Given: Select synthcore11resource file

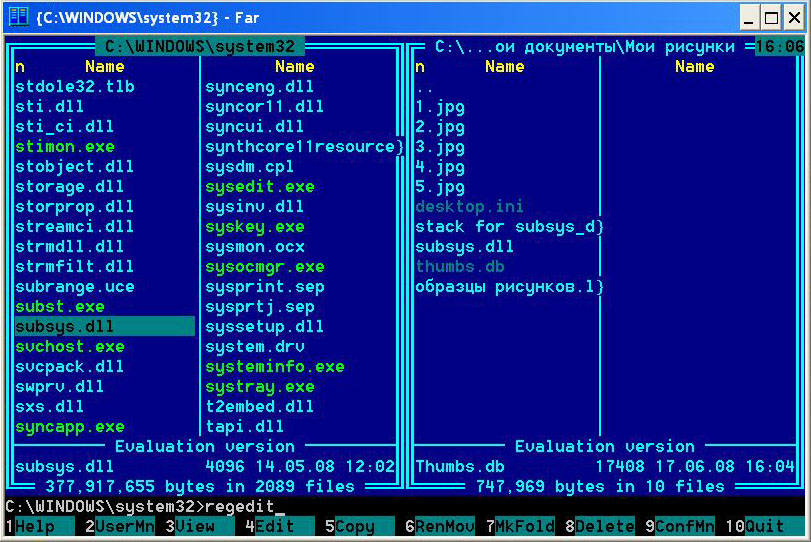Looking at the screenshot, I should pos(304,146).
